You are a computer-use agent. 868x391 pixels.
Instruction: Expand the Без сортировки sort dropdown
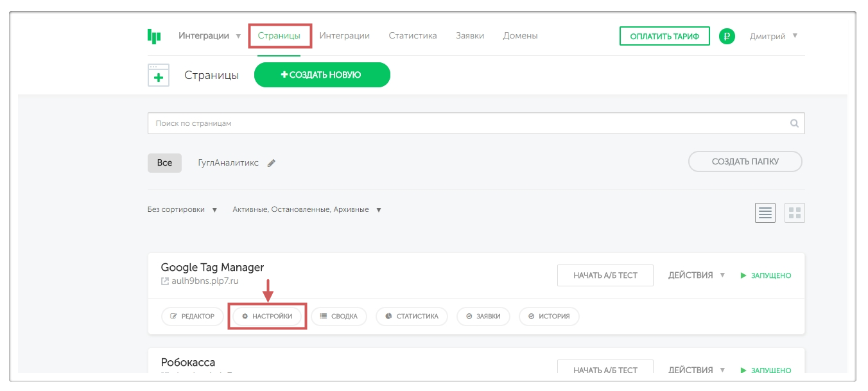182,210
